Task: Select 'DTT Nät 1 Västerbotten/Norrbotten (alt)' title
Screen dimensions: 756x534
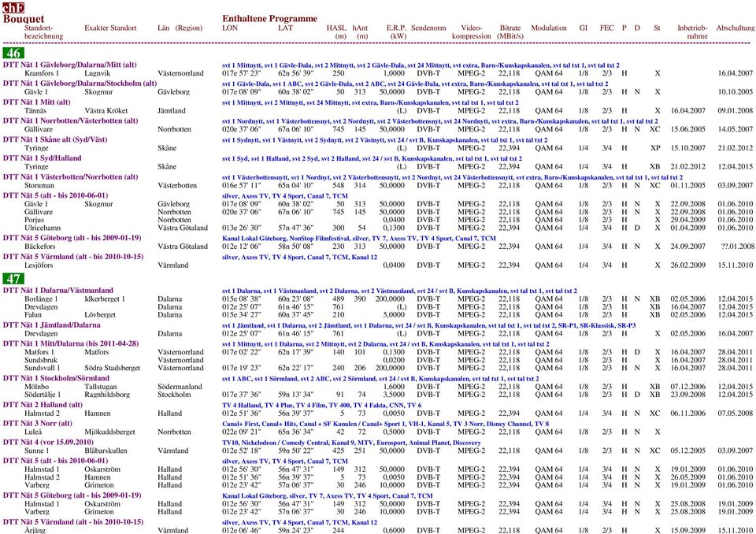Action: pyautogui.click(x=70, y=177)
